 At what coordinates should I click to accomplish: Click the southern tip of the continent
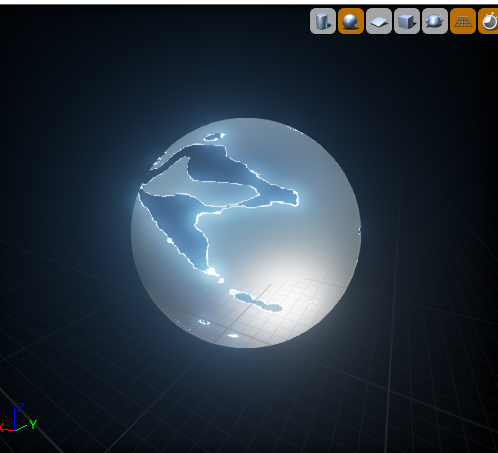(212, 273)
